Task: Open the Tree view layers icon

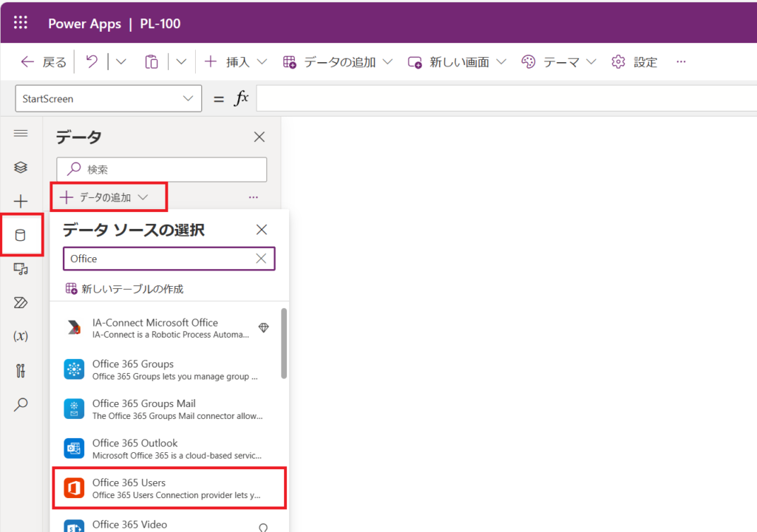Action: (21, 168)
